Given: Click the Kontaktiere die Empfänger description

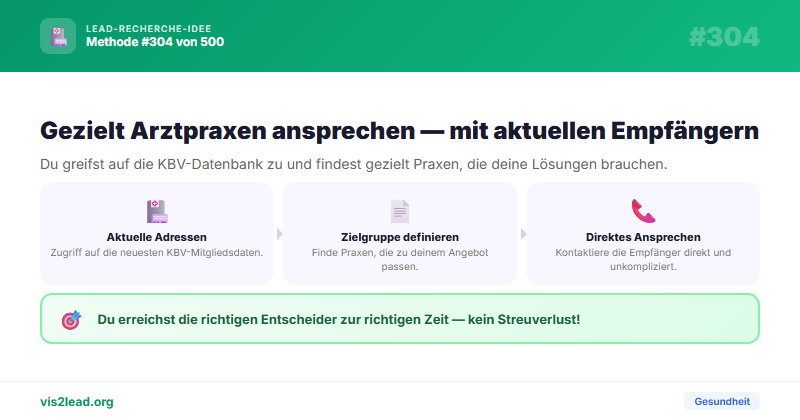Looking at the screenshot, I should (643, 259).
